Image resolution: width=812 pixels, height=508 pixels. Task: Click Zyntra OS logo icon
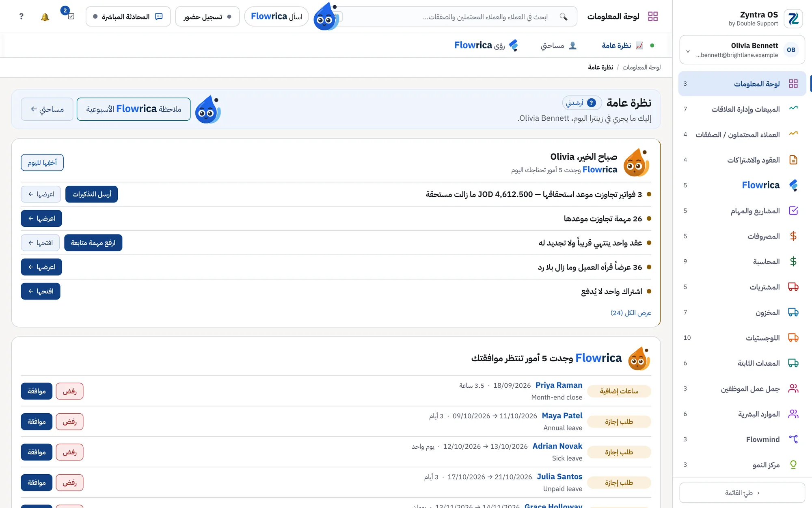coord(793,19)
